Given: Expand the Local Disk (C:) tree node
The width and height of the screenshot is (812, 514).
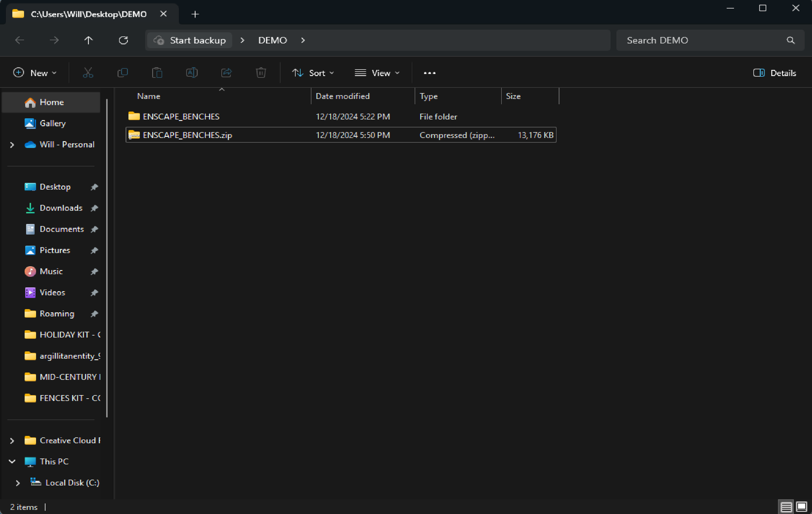Looking at the screenshot, I should (x=18, y=483).
